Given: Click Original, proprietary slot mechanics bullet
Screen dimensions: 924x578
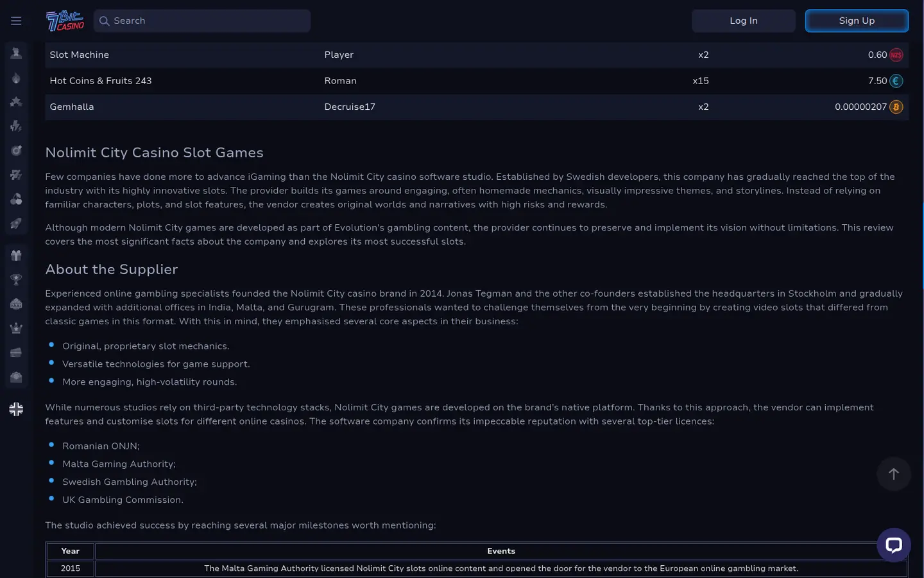Looking at the screenshot, I should coord(146,346).
